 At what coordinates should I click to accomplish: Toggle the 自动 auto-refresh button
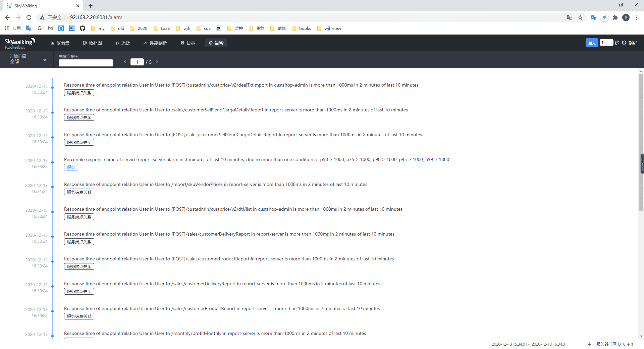pyautogui.click(x=592, y=43)
